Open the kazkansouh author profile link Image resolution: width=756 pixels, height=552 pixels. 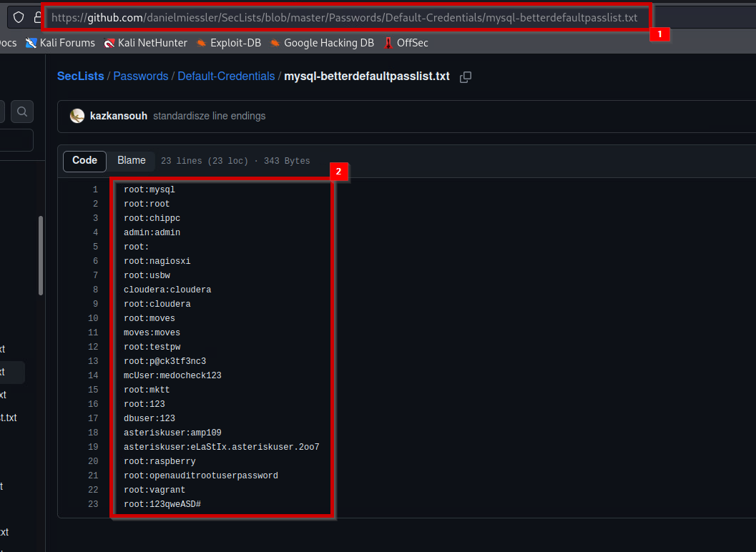pyautogui.click(x=119, y=116)
